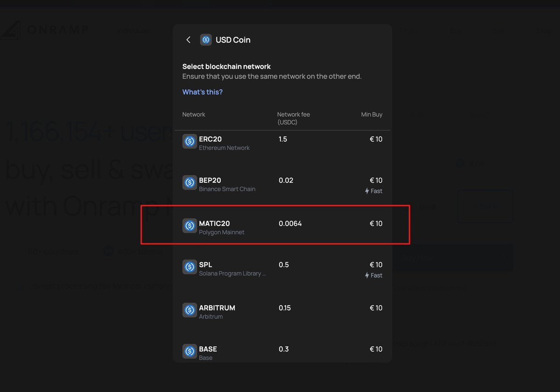Screen dimensions: 560x392
Task: Select the BEP20 network name
Action: coord(210,180)
